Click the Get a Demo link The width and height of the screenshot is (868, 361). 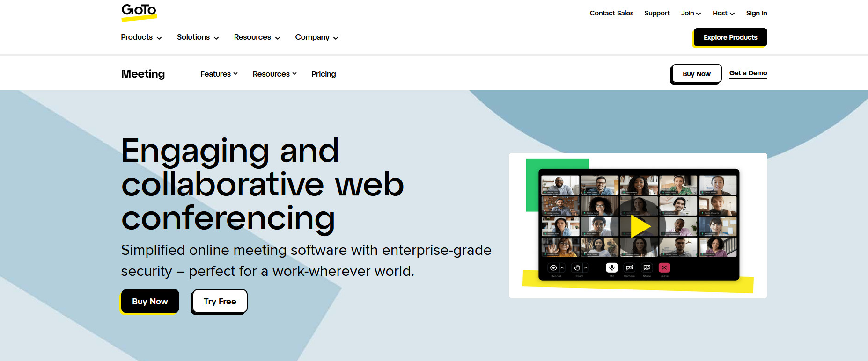pyautogui.click(x=748, y=73)
